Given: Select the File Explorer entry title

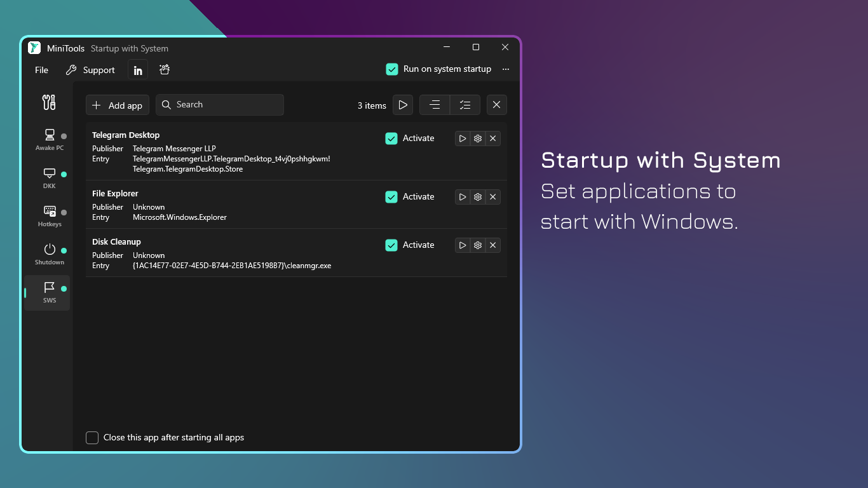Looking at the screenshot, I should (x=115, y=194).
